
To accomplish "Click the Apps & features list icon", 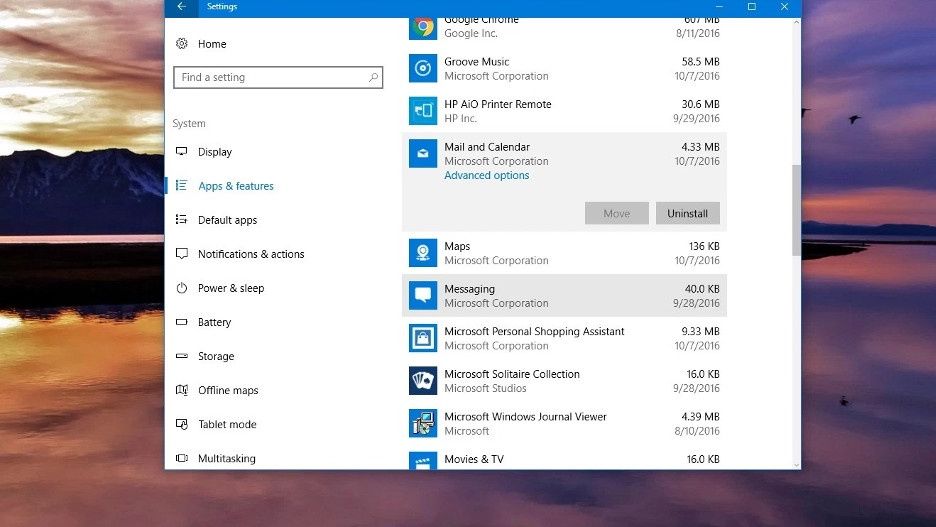I will [181, 186].
